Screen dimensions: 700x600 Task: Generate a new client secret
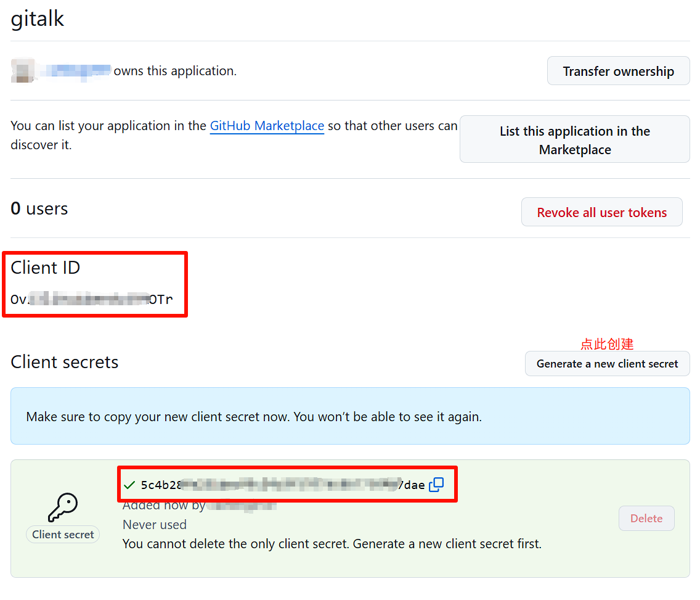(x=607, y=364)
